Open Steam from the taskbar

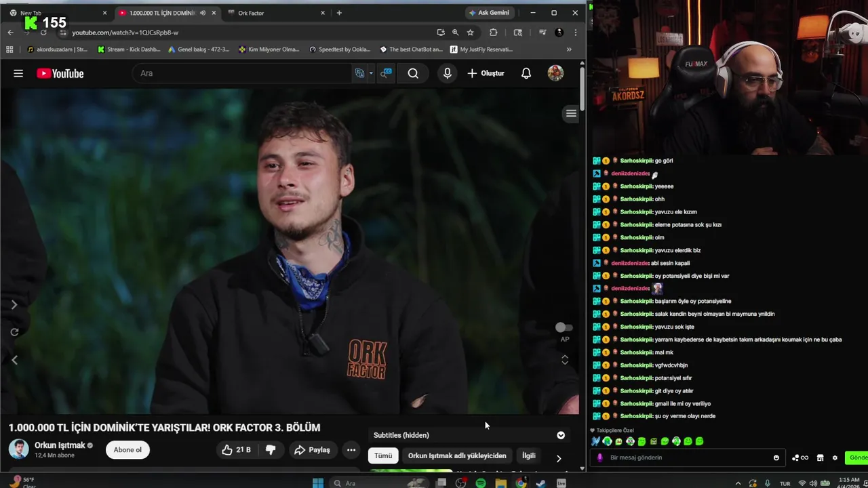(x=540, y=483)
